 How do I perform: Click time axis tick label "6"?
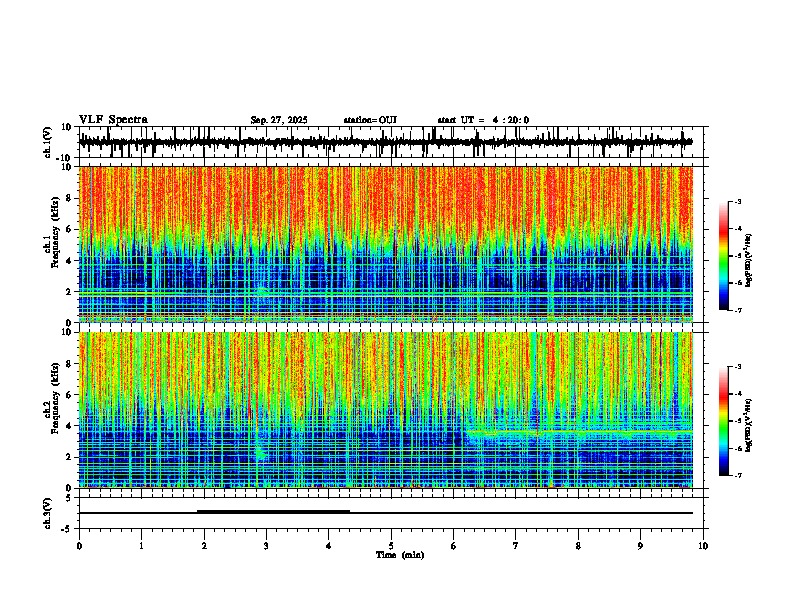[454, 546]
